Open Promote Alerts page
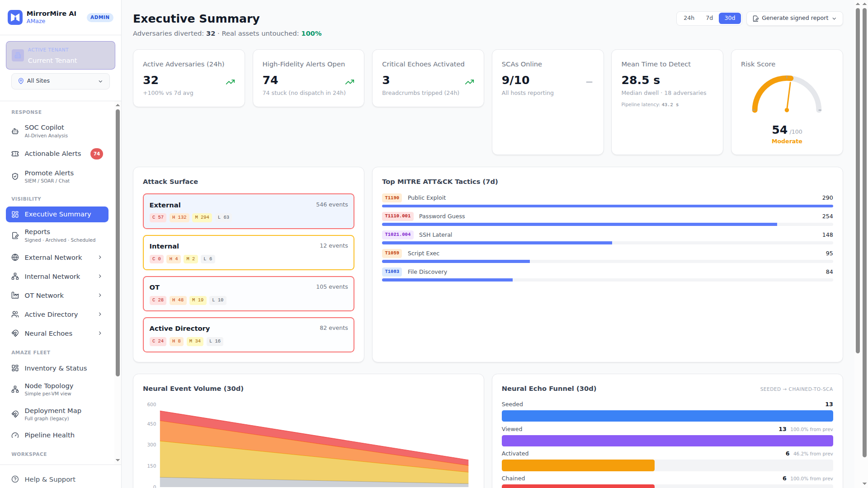 click(57, 176)
